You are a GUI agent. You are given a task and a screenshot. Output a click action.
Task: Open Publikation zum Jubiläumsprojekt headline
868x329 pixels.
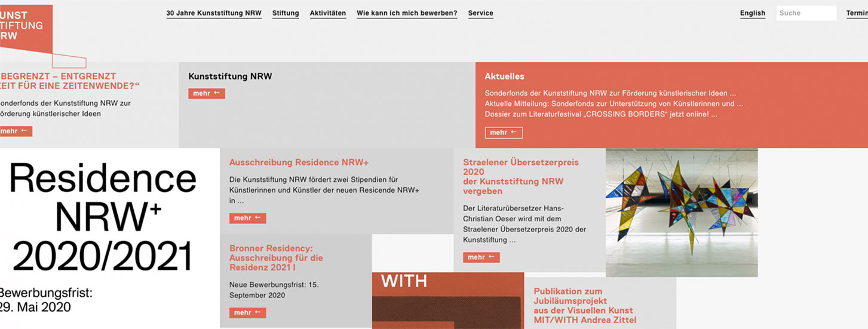coord(585,306)
